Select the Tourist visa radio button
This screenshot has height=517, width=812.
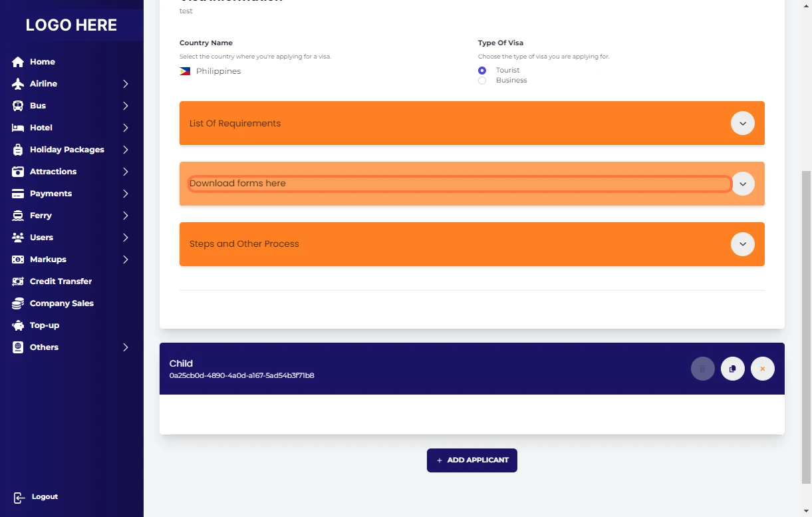tap(482, 71)
